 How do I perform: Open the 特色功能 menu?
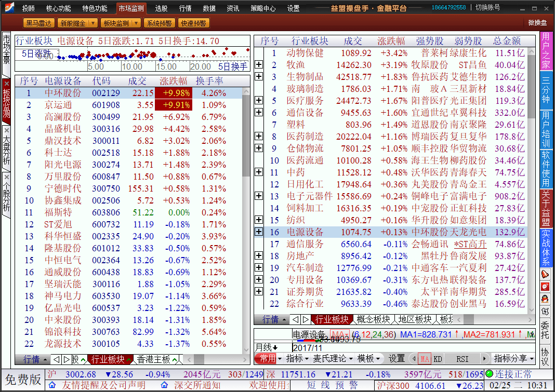[x=95, y=8]
